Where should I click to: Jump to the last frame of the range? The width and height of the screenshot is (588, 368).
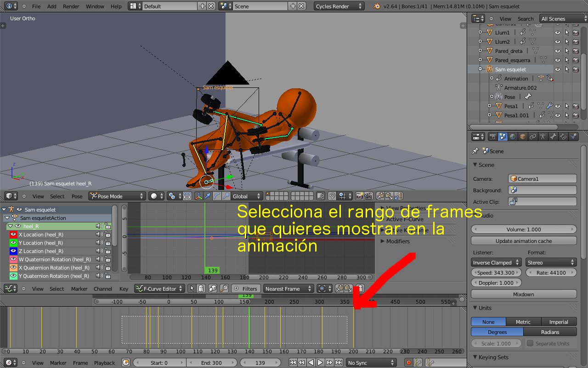pos(339,362)
